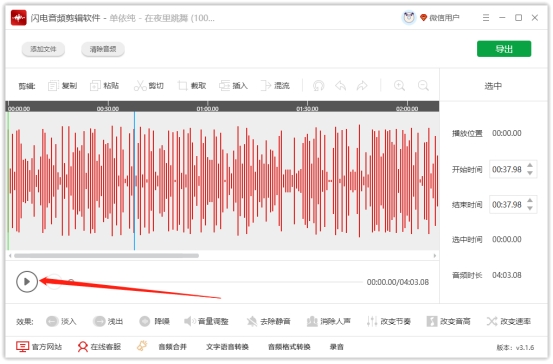The height and width of the screenshot is (364, 553).
Task: Apply the Fade Out effect
Action: tap(108, 321)
